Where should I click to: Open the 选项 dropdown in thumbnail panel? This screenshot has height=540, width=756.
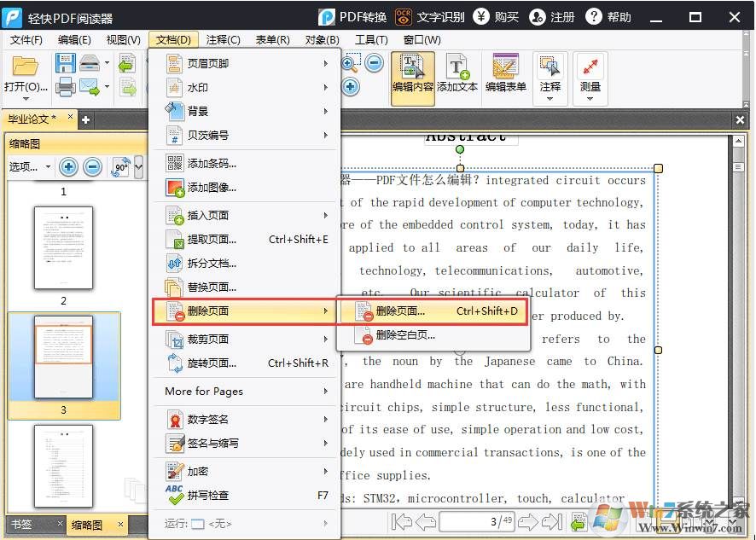point(30,167)
